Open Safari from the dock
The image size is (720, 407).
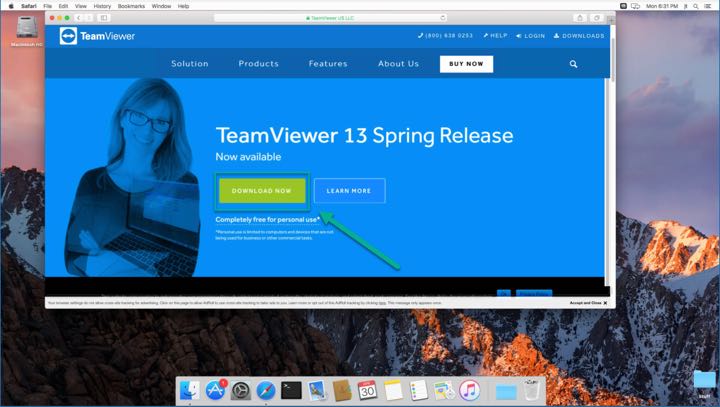coord(266,391)
